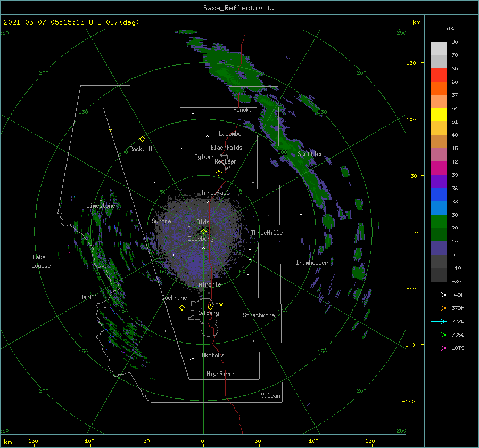Click the Didsbury town label
Screen dimensions: 479x448
[201, 239]
